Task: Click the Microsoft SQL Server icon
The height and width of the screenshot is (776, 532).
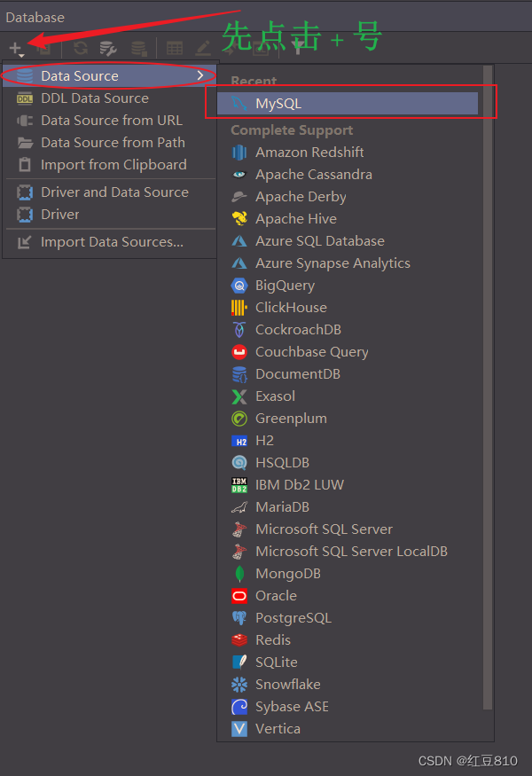Action: (x=239, y=529)
